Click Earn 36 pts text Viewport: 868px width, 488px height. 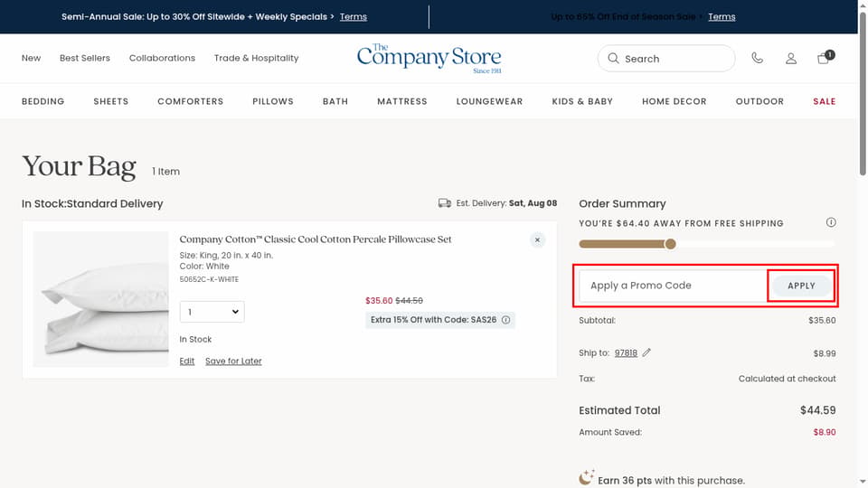tap(625, 480)
